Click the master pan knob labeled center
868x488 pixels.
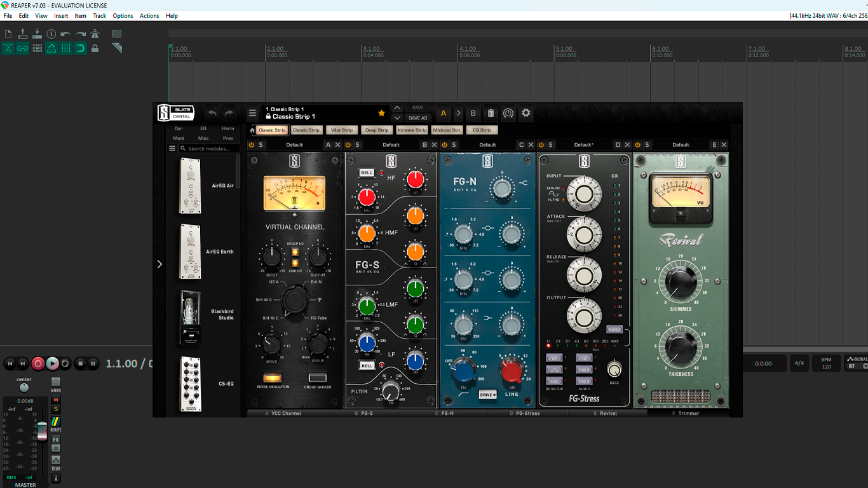pos(24,388)
